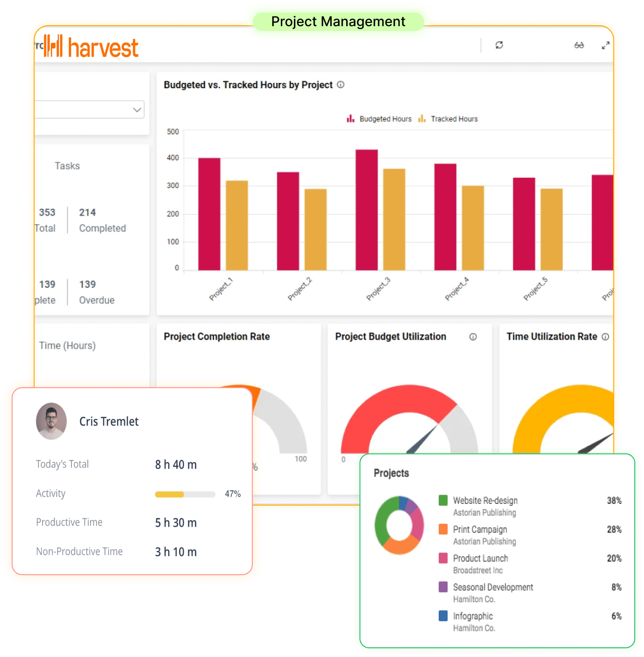This screenshot has height=657, width=644.
Task: Click orange Print Campaign color swatch
Action: tap(443, 529)
